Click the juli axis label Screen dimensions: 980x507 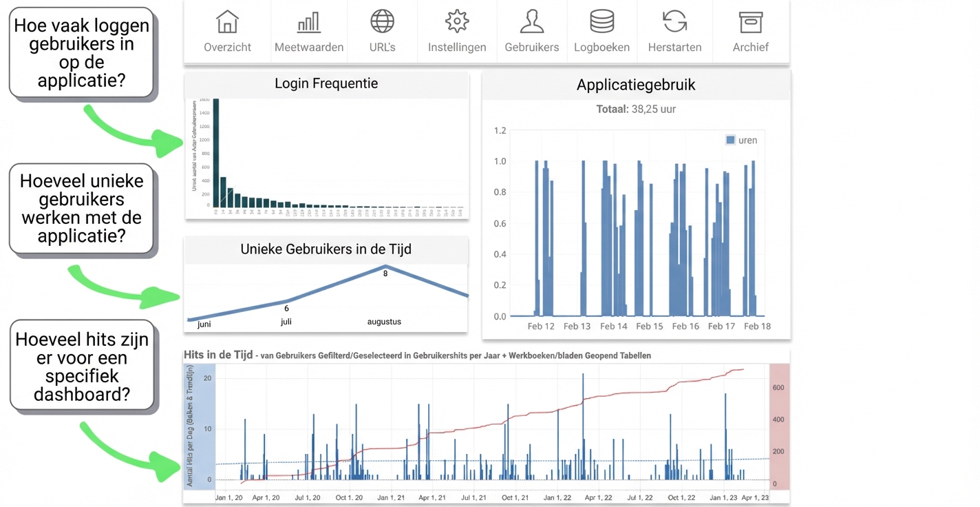pyautogui.click(x=286, y=322)
